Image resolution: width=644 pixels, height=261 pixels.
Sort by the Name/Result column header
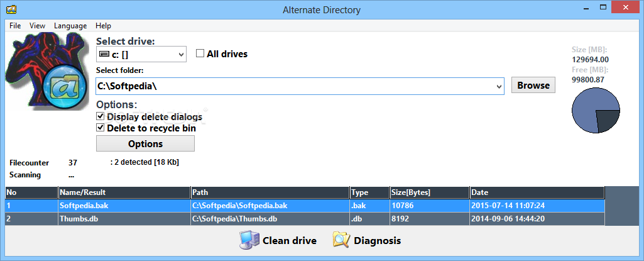click(124, 192)
